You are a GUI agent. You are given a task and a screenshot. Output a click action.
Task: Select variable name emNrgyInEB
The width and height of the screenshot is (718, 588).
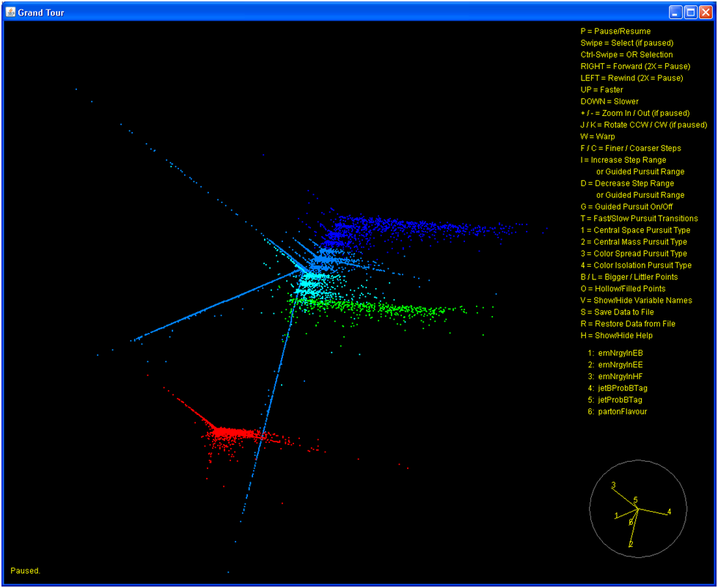tap(620, 353)
